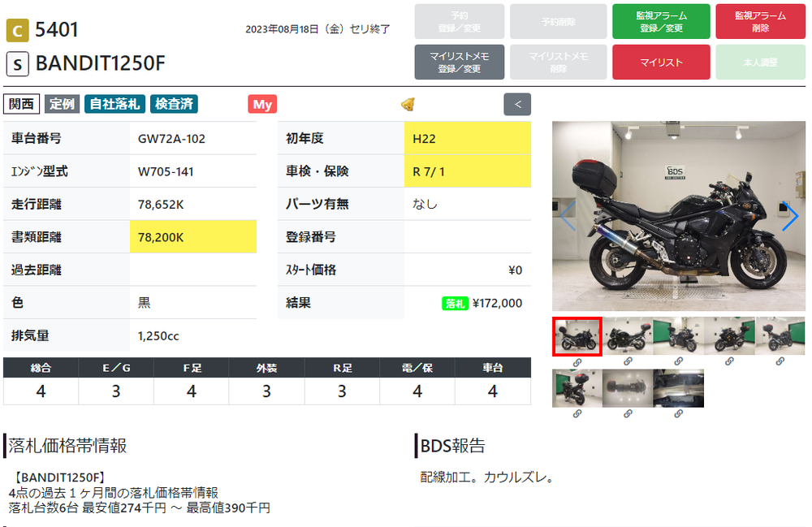The height and width of the screenshot is (527, 812).
Task: Click the My badge icon
Action: point(261,104)
